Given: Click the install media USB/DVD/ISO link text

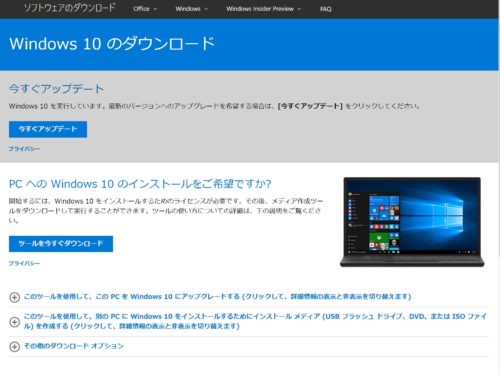Looking at the screenshot, I should (255, 321).
